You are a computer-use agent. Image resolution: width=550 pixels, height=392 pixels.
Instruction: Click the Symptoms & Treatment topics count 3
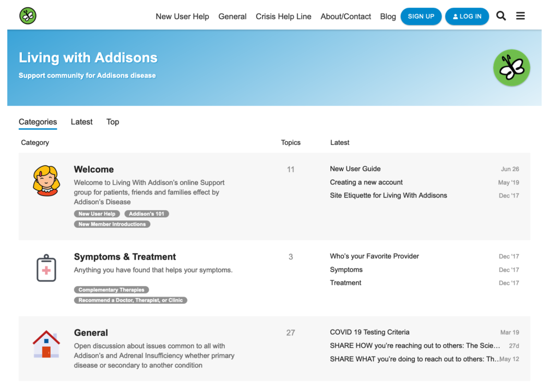(x=291, y=257)
